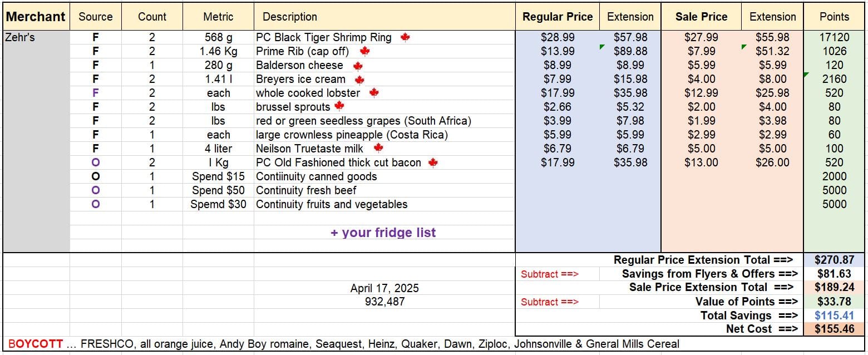
Task: Select the Total Savings $115.41 cell
Action: (834, 315)
